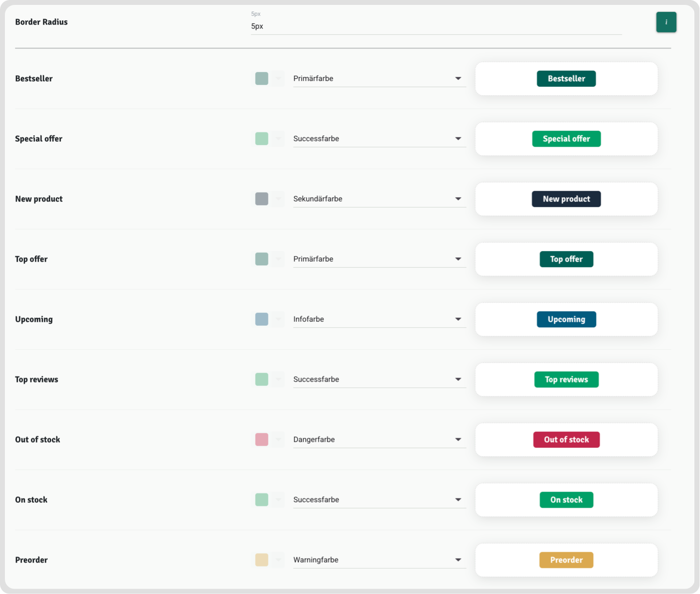Open the Special offer color swatch
The image size is (700, 594).
[262, 139]
